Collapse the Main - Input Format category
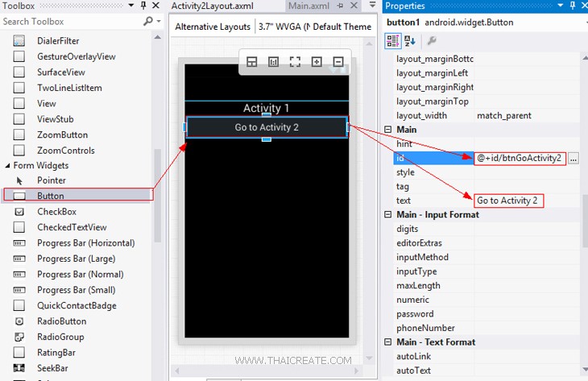This screenshot has height=381, width=588. click(x=388, y=214)
